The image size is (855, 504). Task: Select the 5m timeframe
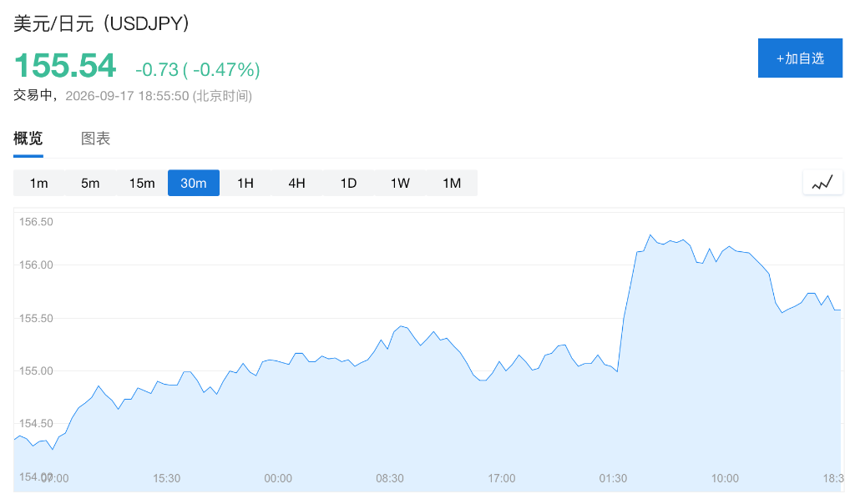point(90,183)
